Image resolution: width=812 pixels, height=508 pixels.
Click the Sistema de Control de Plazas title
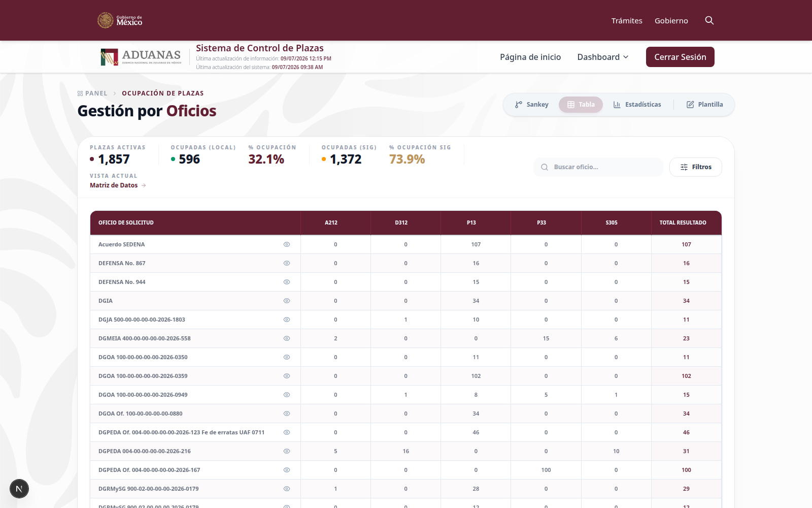click(260, 48)
